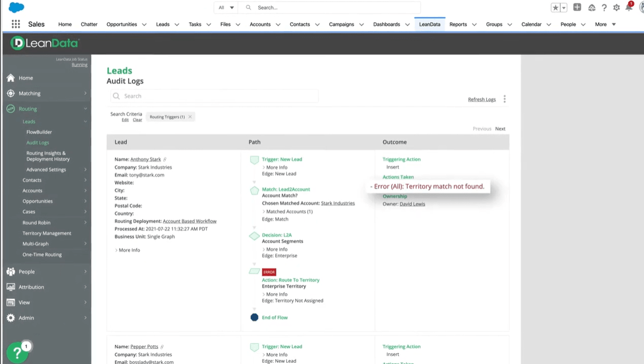
Task: Click the LeanData logo
Action: pyautogui.click(x=45, y=43)
